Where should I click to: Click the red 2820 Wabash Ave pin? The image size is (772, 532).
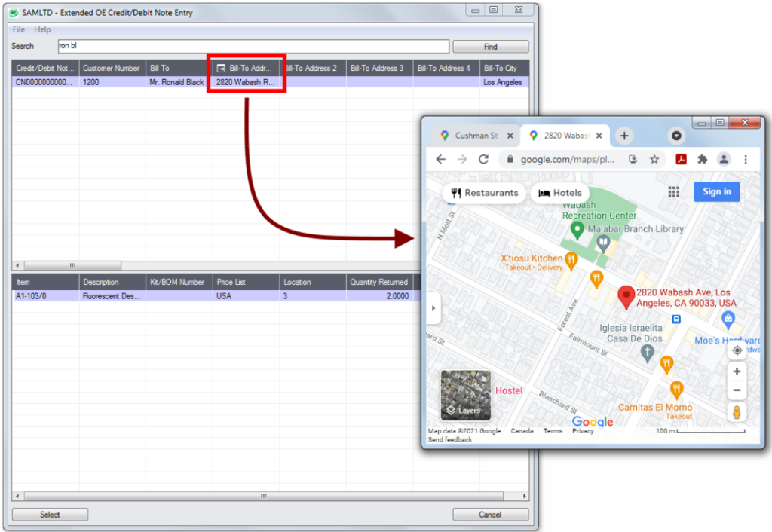click(626, 297)
